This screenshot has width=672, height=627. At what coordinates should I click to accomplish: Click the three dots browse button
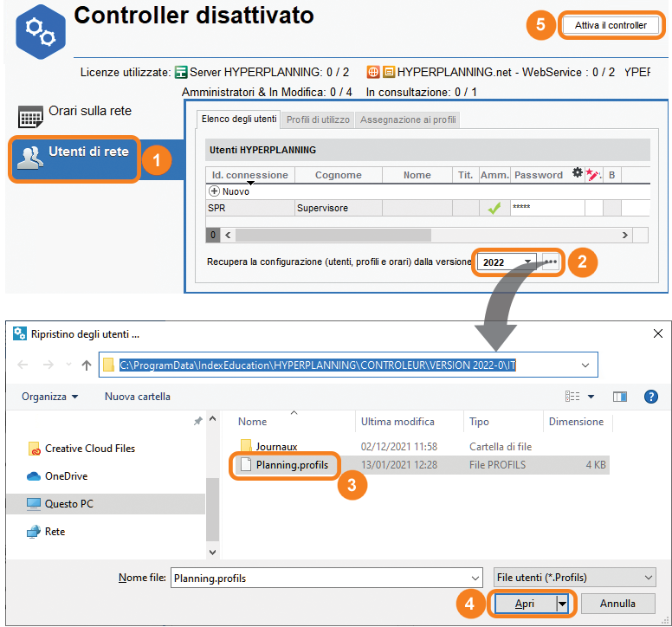coord(551,262)
